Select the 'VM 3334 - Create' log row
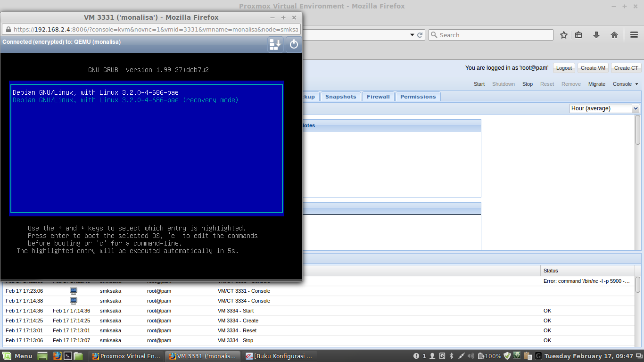The height and width of the screenshot is (362, 644). click(x=319, y=321)
